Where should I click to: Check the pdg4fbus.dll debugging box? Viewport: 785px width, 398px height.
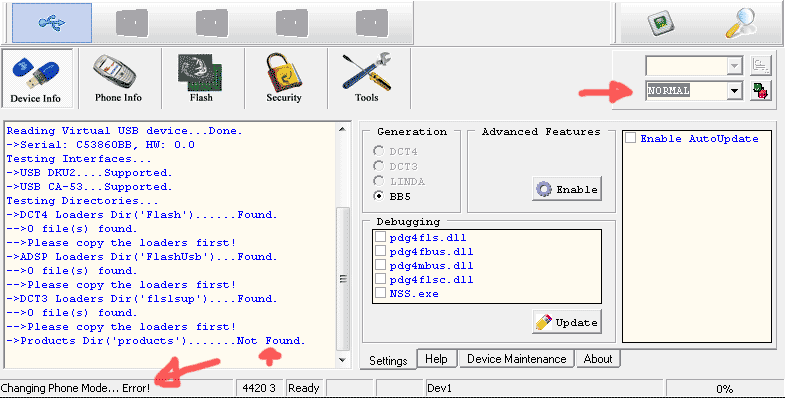tap(380, 251)
